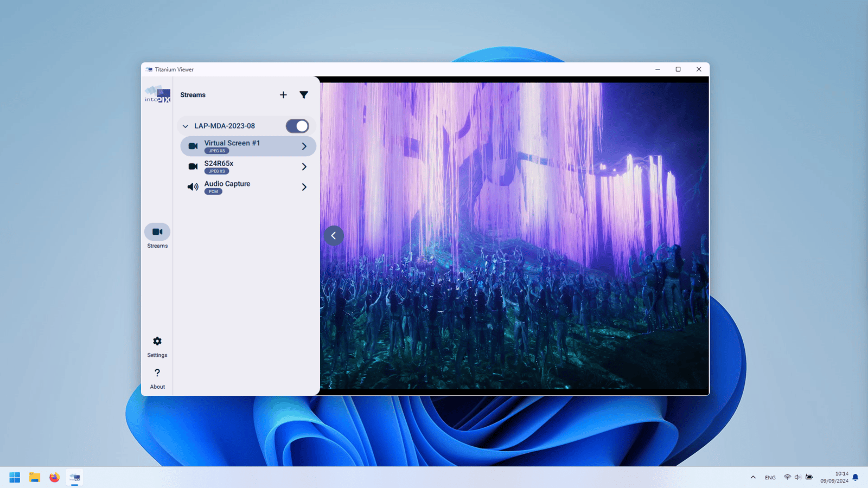
Task: Click the S24R65x camera icon
Action: point(193,166)
